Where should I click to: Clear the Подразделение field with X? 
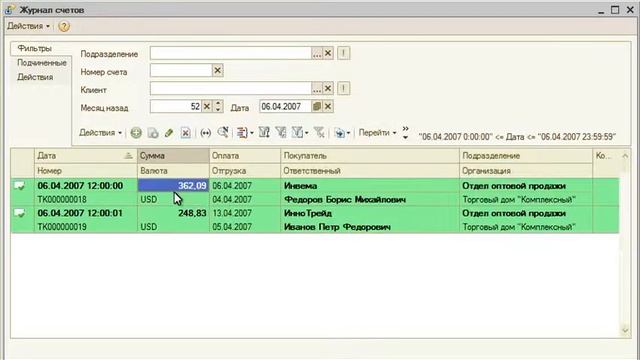[x=328, y=53]
